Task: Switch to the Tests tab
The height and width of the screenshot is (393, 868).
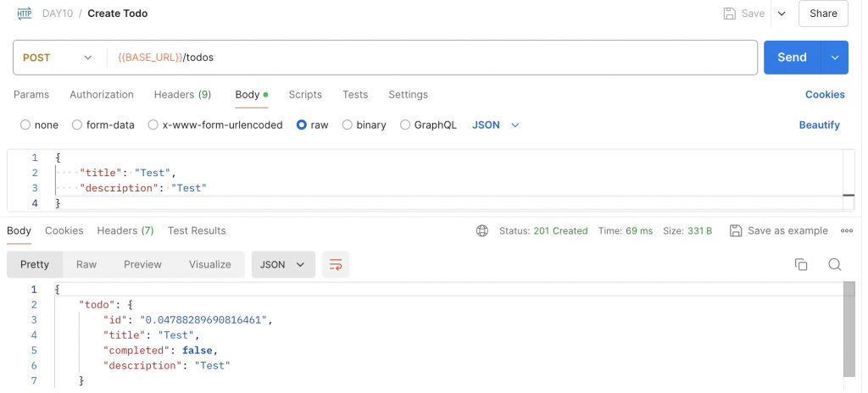Action: (x=355, y=95)
